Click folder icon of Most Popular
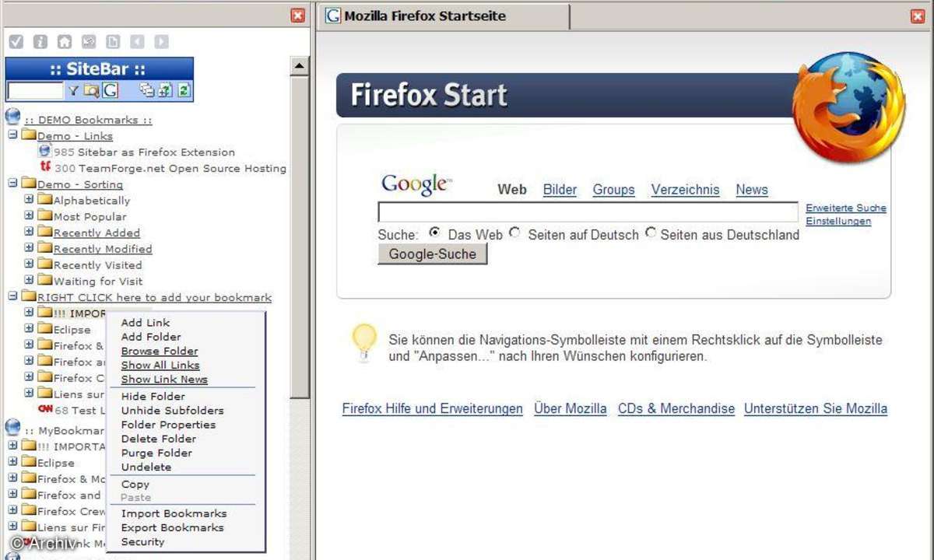 pos(45,215)
